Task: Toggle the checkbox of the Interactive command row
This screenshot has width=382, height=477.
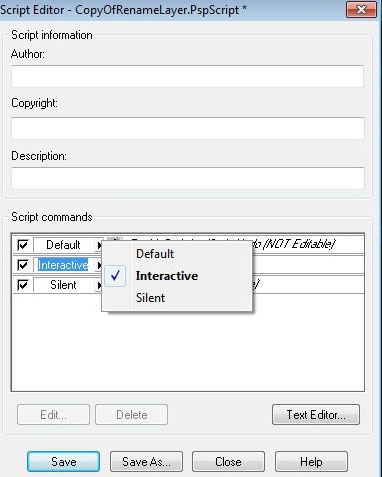Action: pos(23,265)
